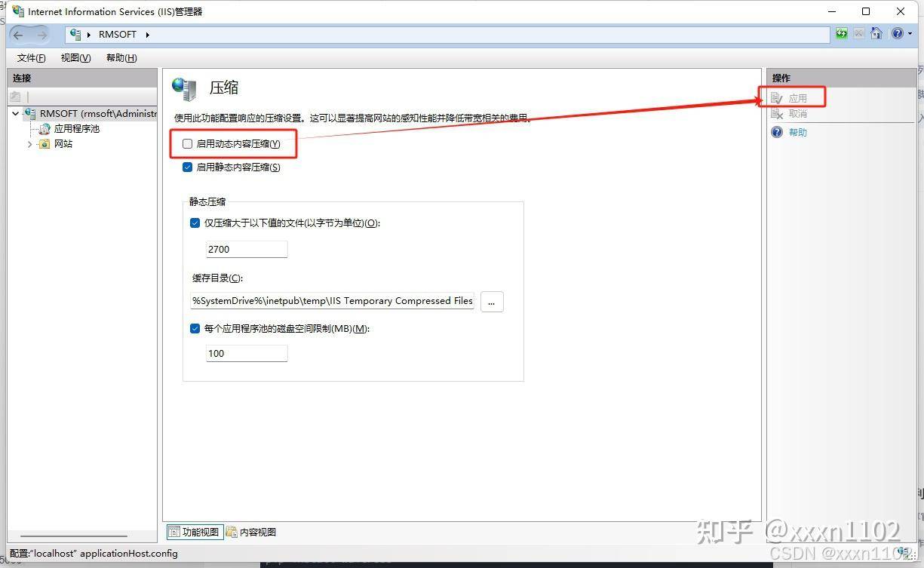Uncheck 启用静态内容压缩 checkbox
924x568 pixels.
tap(188, 167)
